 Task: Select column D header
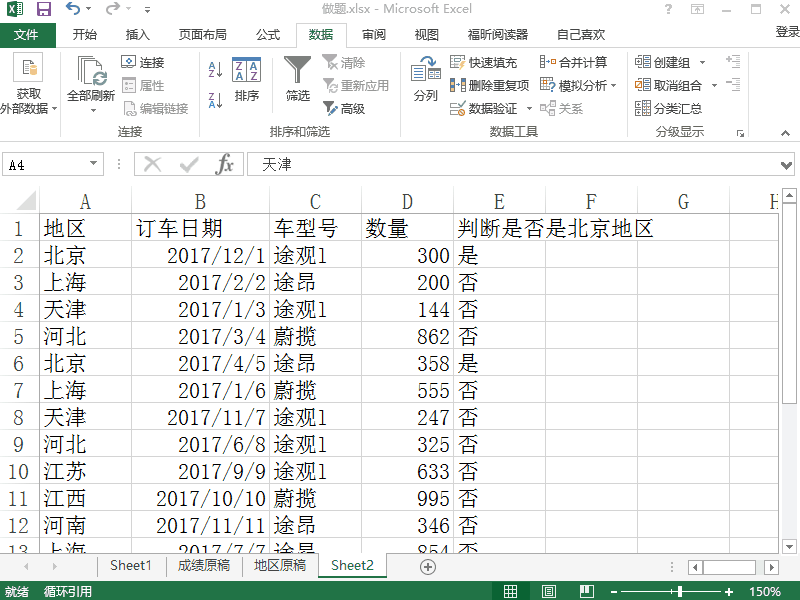(x=407, y=202)
